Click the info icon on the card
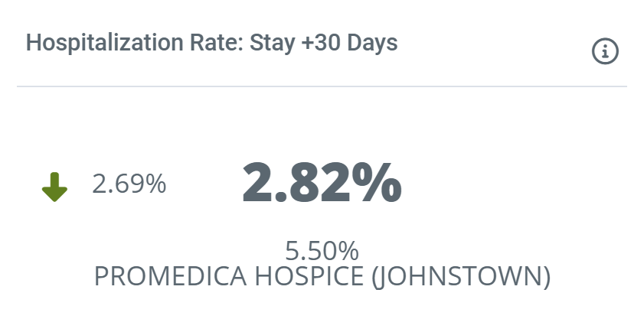The width and height of the screenshot is (644, 332). tap(605, 52)
